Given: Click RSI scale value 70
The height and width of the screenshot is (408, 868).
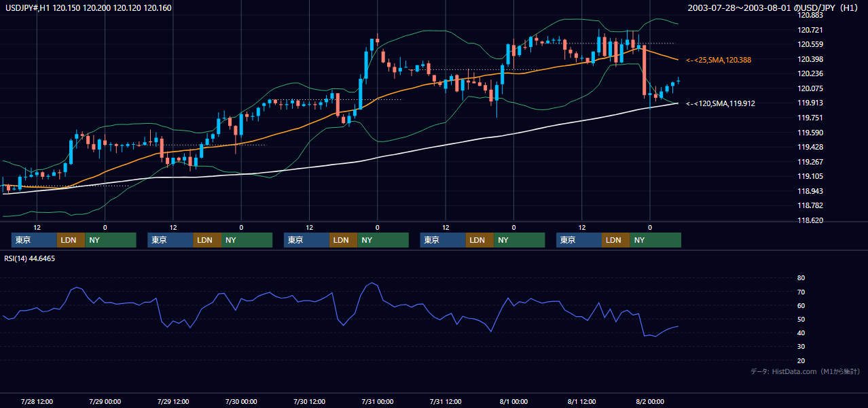Looking at the screenshot, I should [801, 292].
